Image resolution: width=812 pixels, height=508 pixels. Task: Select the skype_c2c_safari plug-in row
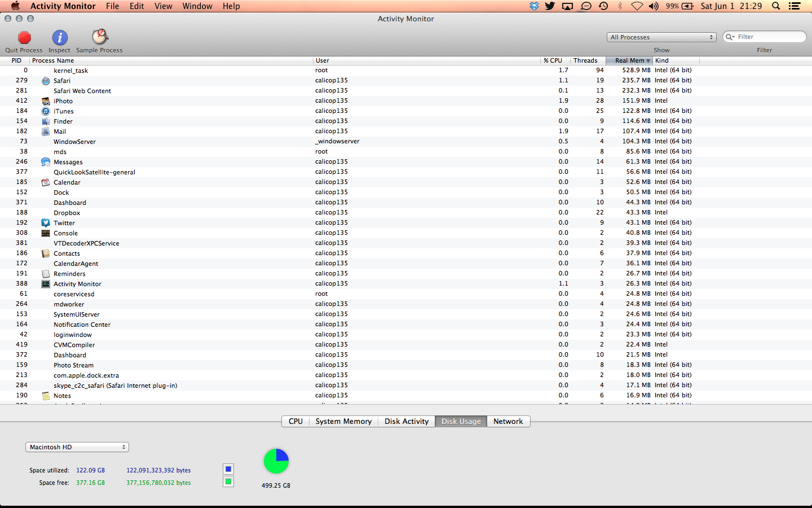point(406,386)
